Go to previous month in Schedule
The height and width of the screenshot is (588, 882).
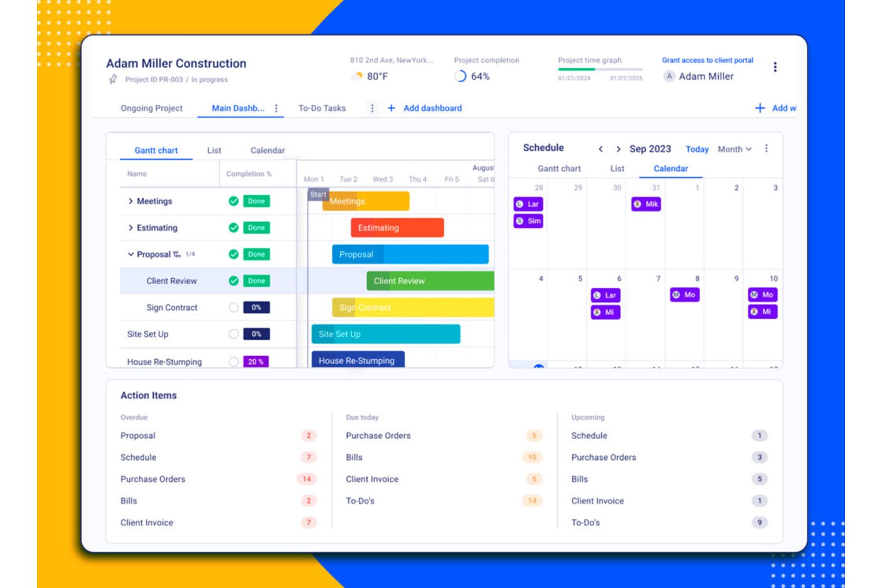601,149
